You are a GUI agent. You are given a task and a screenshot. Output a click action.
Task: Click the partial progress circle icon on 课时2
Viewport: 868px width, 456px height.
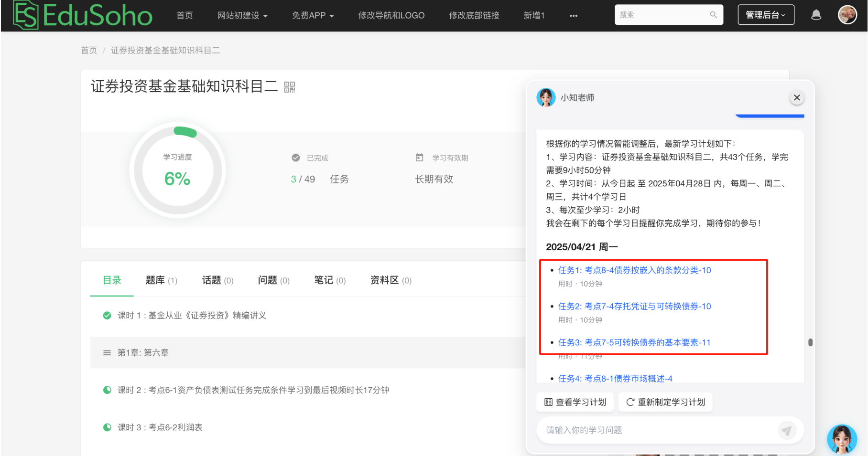pyautogui.click(x=107, y=390)
